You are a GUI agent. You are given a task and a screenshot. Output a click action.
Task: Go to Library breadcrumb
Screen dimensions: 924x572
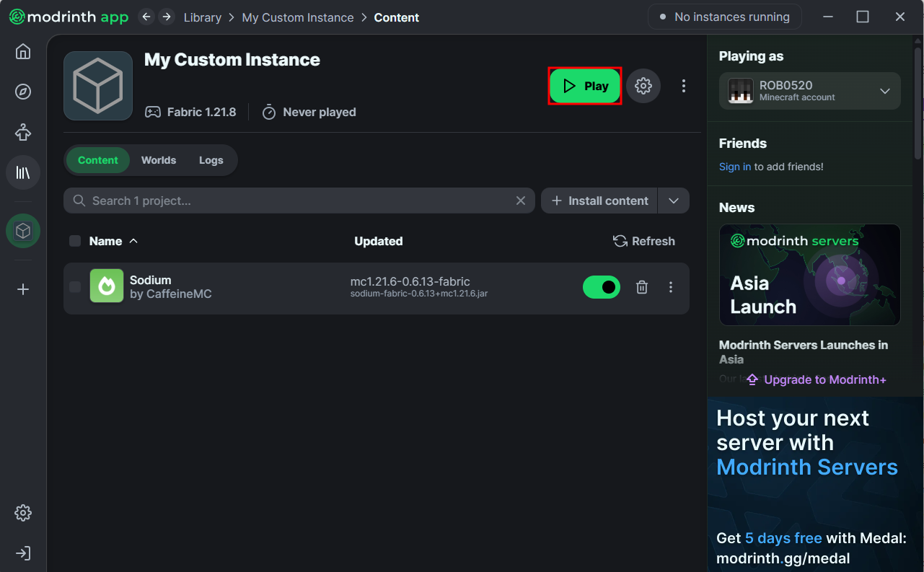pos(203,17)
